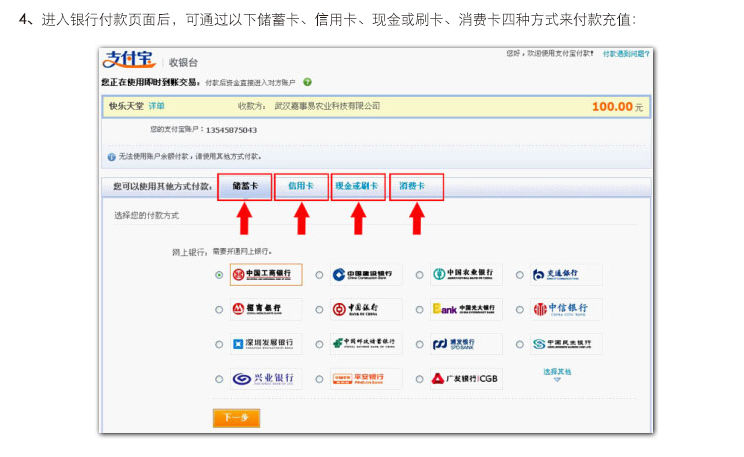Select the CITIC Bank (中信银行) radio button
The width and height of the screenshot is (744, 457).
(x=520, y=310)
